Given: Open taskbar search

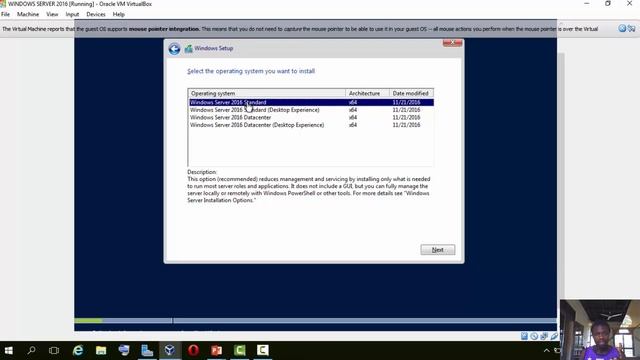Looking at the screenshot, I should tap(31, 350).
